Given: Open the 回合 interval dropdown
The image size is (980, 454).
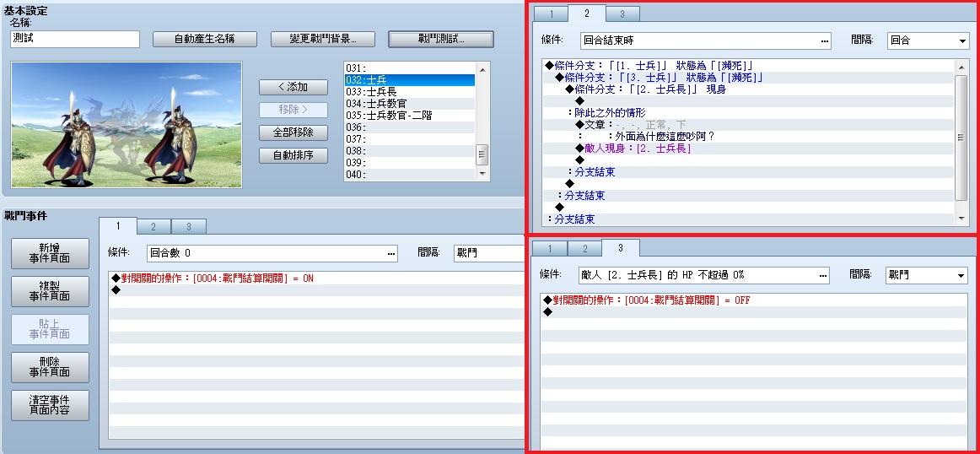Looking at the screenshot, I should [928, 41].
